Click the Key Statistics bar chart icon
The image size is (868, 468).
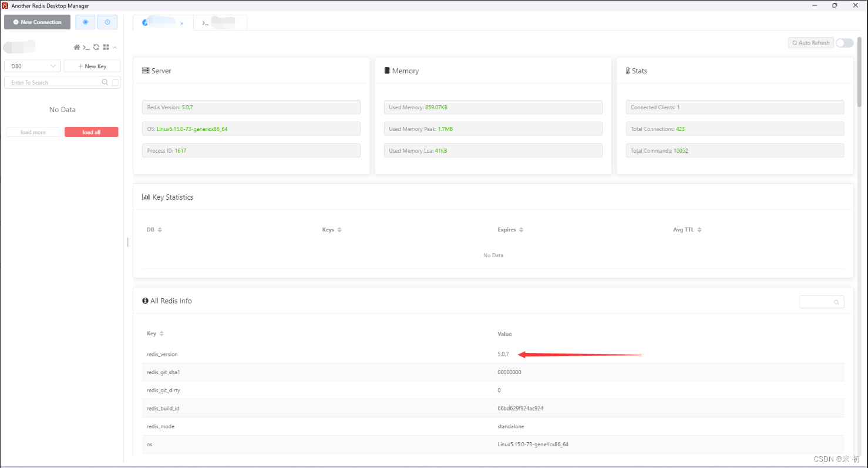click(146, 197)
